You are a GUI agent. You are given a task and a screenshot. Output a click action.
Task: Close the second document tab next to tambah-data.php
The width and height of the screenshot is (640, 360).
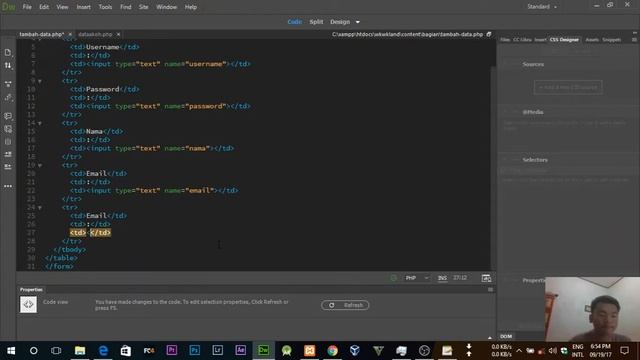coord(118,34)
